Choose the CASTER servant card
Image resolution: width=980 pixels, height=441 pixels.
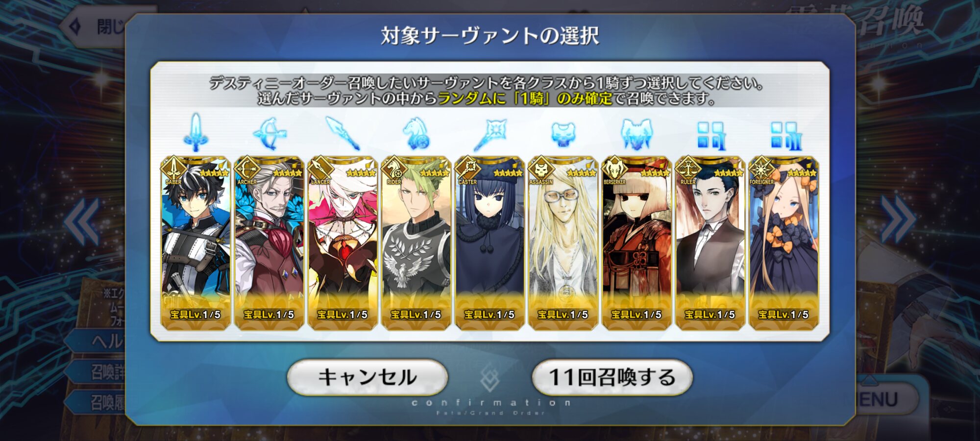tap(490, 243)
